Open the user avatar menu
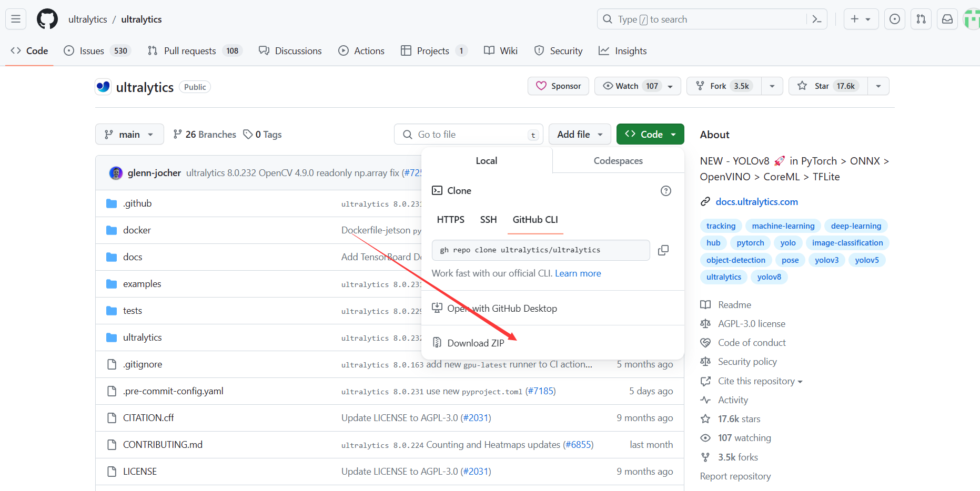The width and height of the screenshot is (980, 491). click(972, 19)
